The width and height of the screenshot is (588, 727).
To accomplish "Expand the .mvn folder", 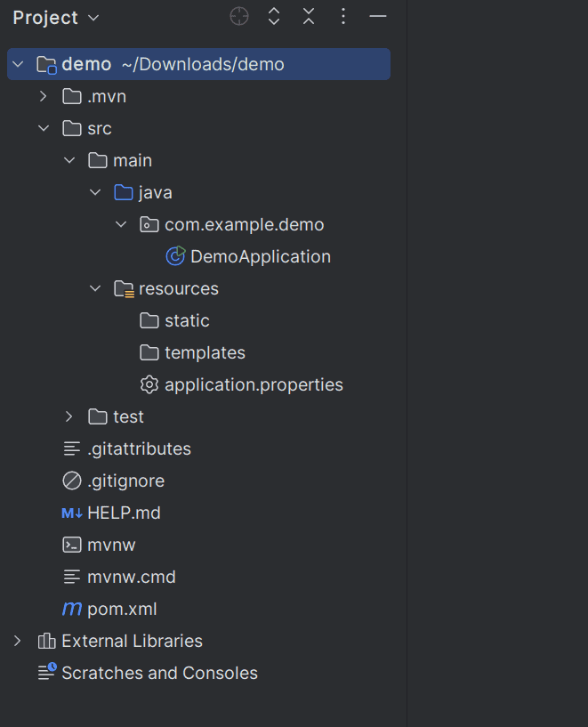I will (x=43, y=96).
